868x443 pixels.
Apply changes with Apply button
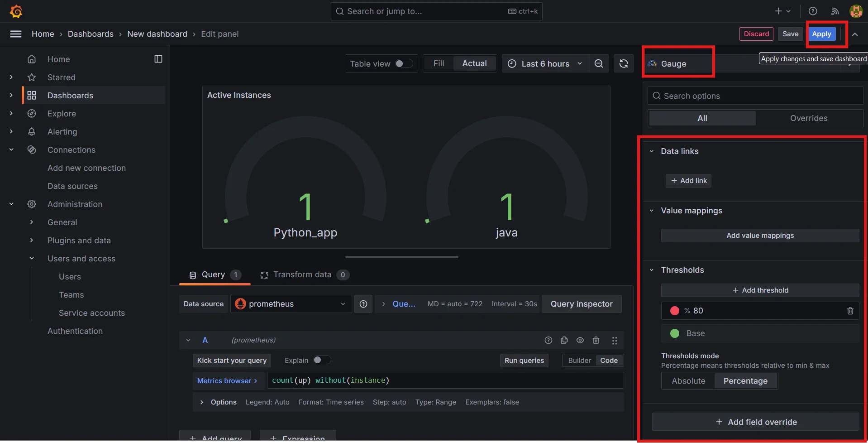(x=821, y=34)
